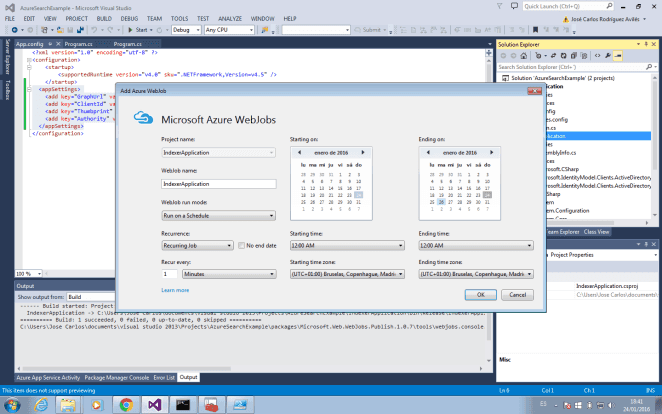Click the Submit button in the toolbar

pyautogui.click(x=370, y=30)
